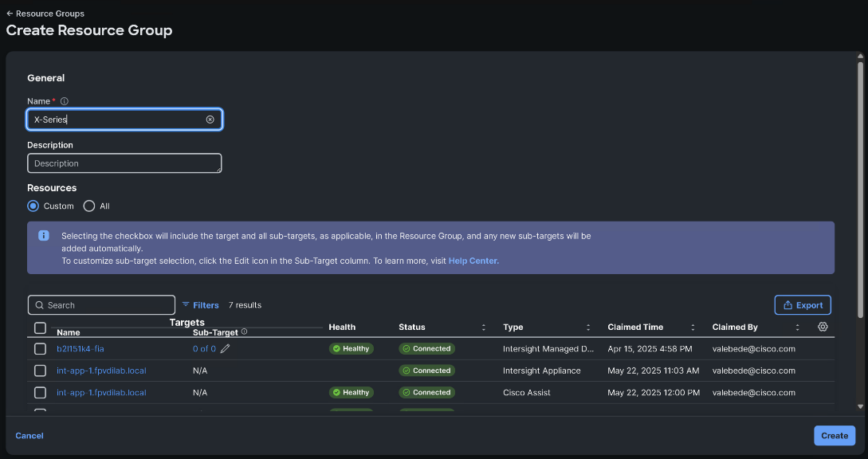Click Connected badge in Intersight Appliance row
This screenshot has height=459, width=868.
click(x=426, y=371)
